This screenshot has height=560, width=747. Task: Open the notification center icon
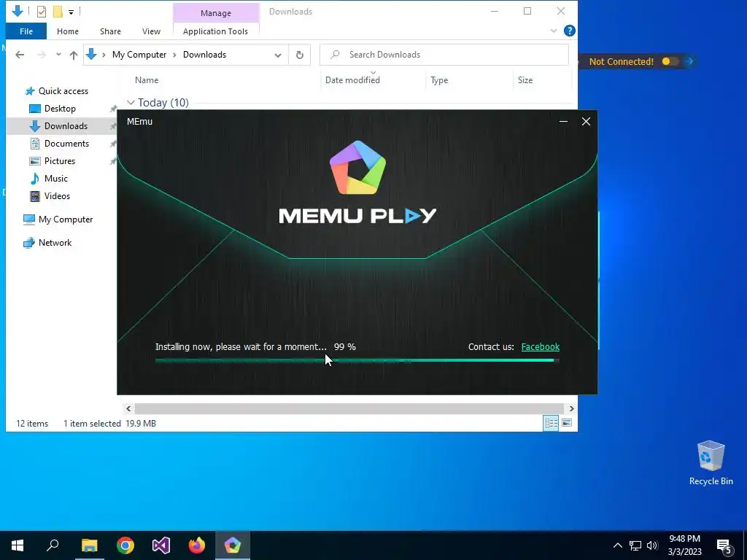coord(724,546)
